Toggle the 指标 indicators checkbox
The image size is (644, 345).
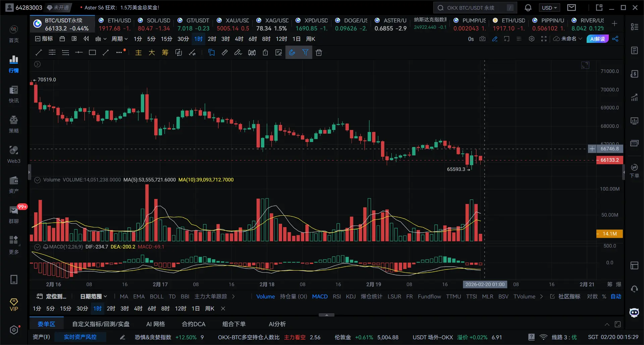point(44,39)
